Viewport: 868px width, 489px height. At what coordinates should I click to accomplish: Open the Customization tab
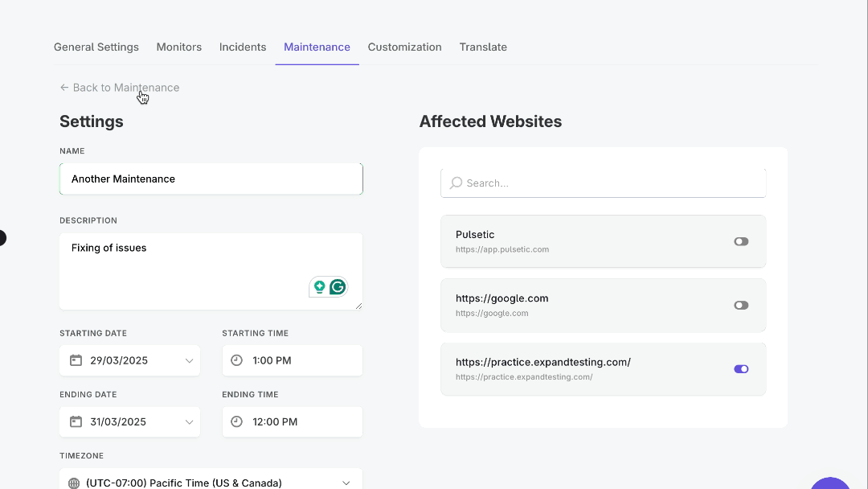point(404,47)
